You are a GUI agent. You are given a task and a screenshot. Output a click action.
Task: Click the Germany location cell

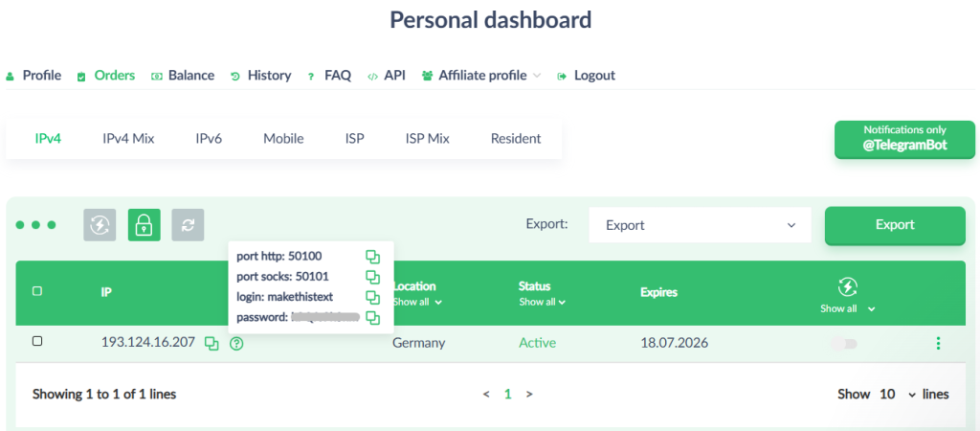(x=419, y=343)
